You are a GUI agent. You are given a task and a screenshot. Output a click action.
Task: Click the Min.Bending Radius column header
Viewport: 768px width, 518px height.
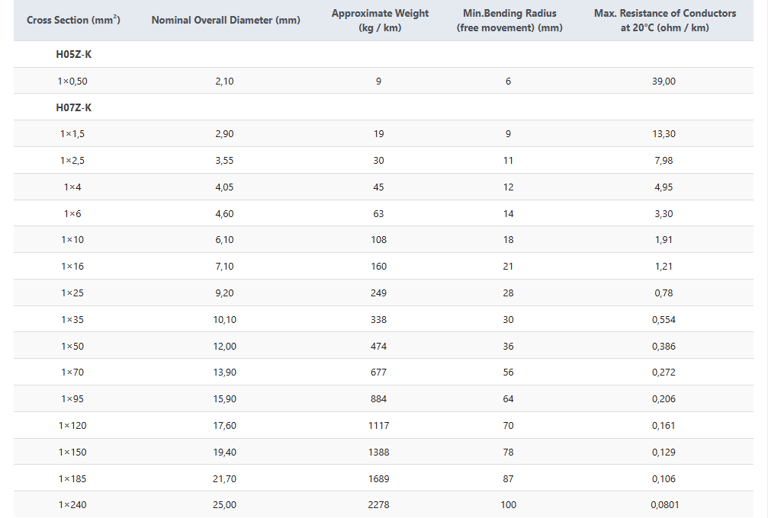509,20
